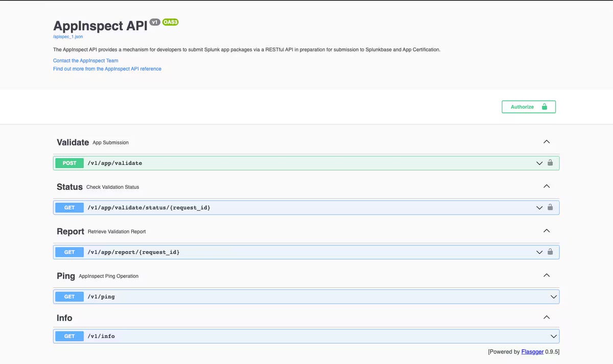Click the GET badge for app/report
Viewport: 613px width, 364px height.
69,252
